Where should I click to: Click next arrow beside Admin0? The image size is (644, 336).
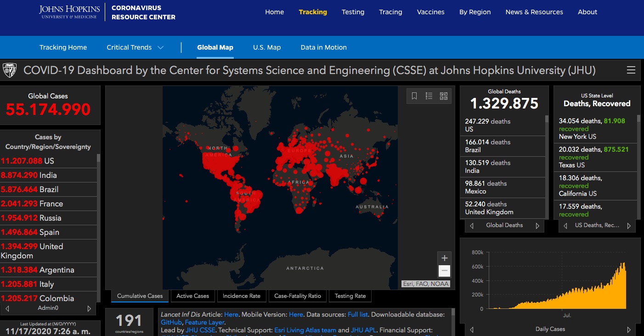[89, 308]
